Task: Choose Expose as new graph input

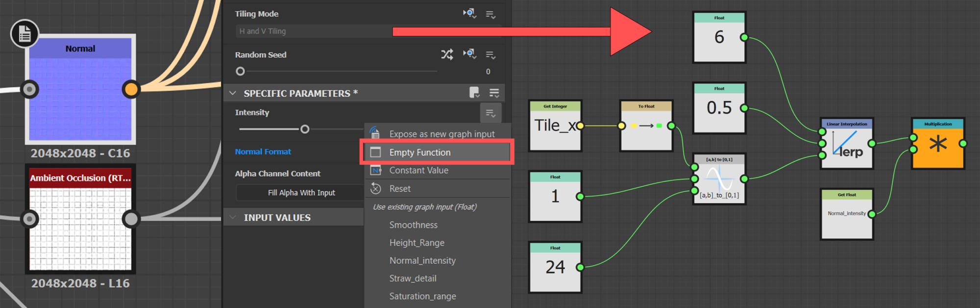Action: [438, 134]
